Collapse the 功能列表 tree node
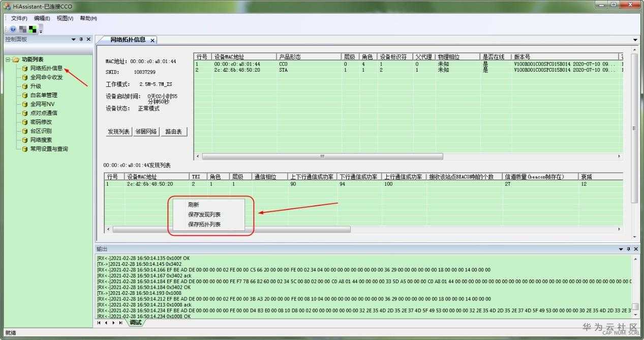Viewport: 644px width, 340px height. (8, 59)
